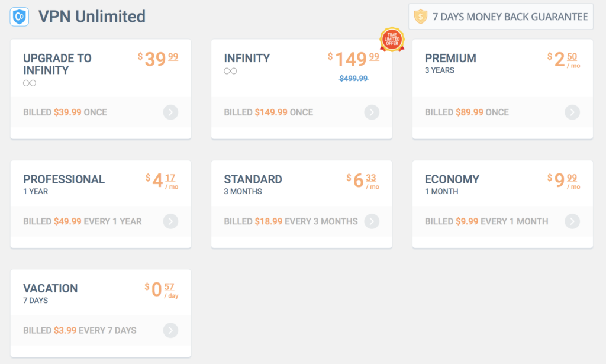Select the arrow on the Premium 3 Years plan
This screenshot has height=364, width=606.
pyautogui.click(x=572, y=112)
